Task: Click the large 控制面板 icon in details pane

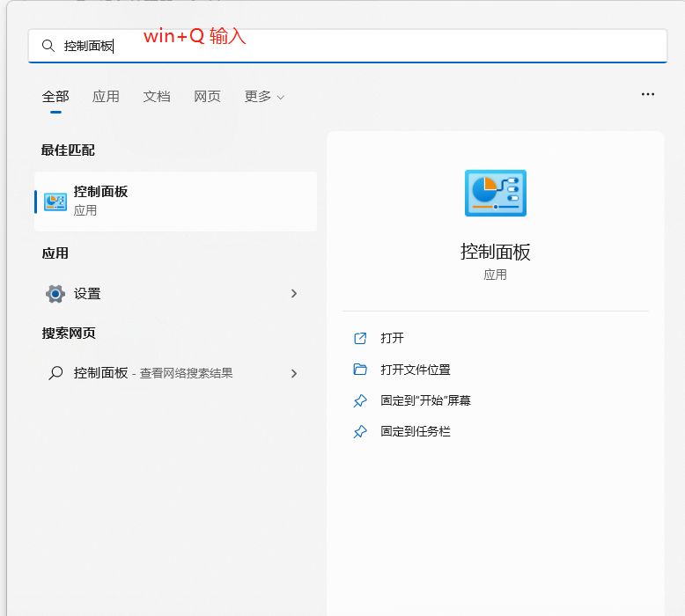Action: point(495,193)
